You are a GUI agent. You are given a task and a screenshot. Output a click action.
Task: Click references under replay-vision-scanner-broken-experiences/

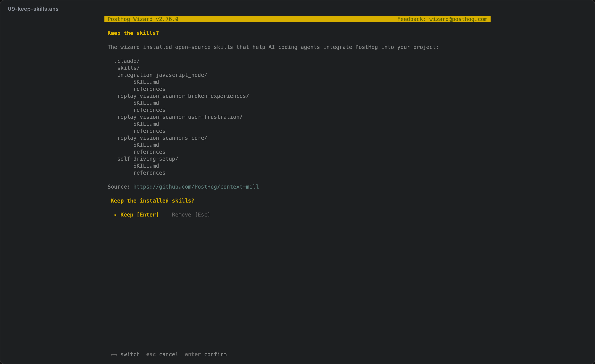click(x=149, y=110)
